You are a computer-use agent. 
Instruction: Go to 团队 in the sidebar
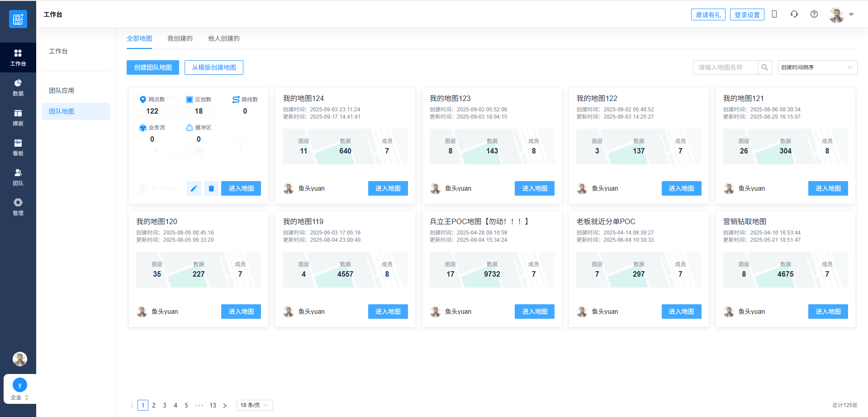(18, 177)
